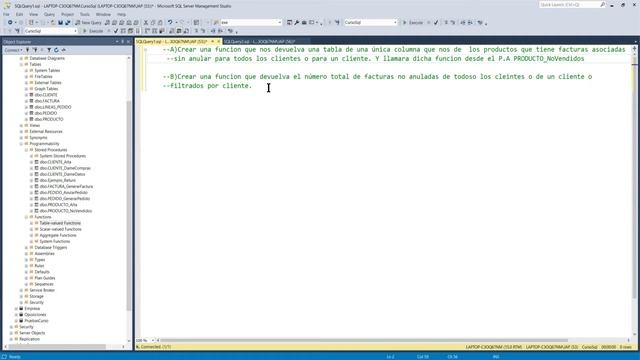Select dbo.CLIENTE_Alta stored procedure

[55, 162]
